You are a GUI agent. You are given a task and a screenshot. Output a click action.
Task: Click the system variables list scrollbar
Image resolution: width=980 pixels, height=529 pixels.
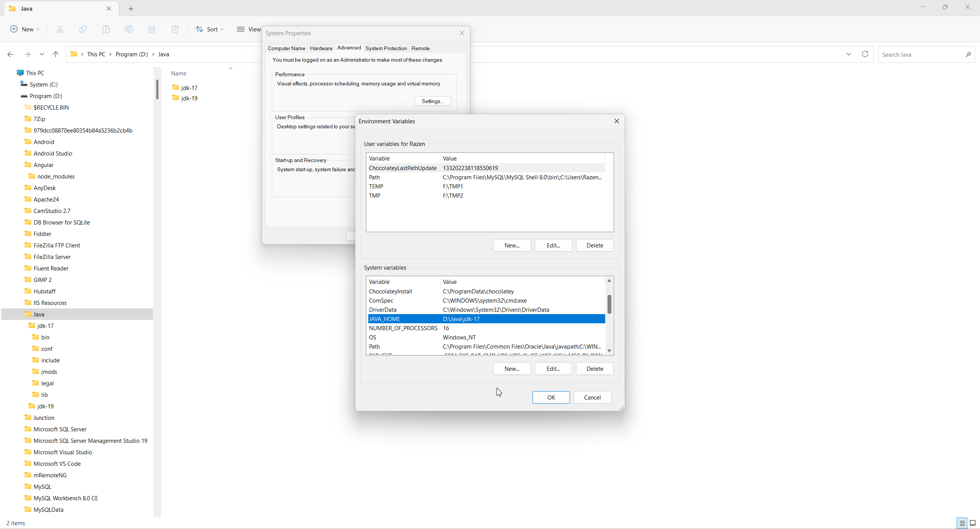tap(609, 305)
